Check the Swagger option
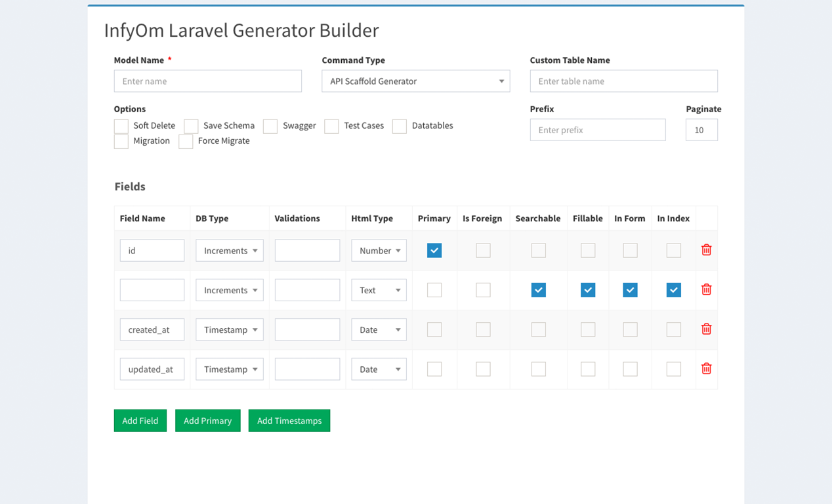This screenshot has height=504, width=832. [270, 126]
